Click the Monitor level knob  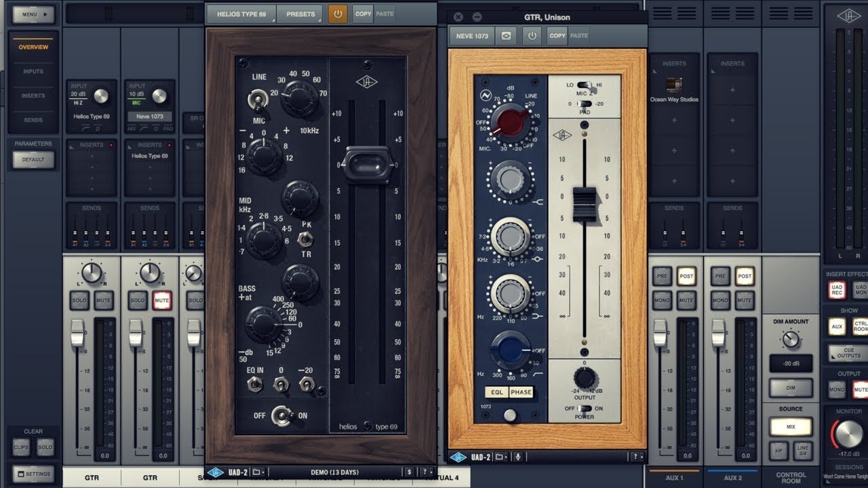point(848,434)
